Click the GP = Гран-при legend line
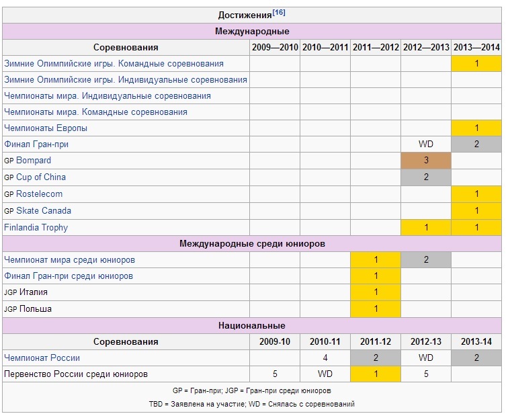510x420 pixels. pyautogui.click(x=252, y=390)
